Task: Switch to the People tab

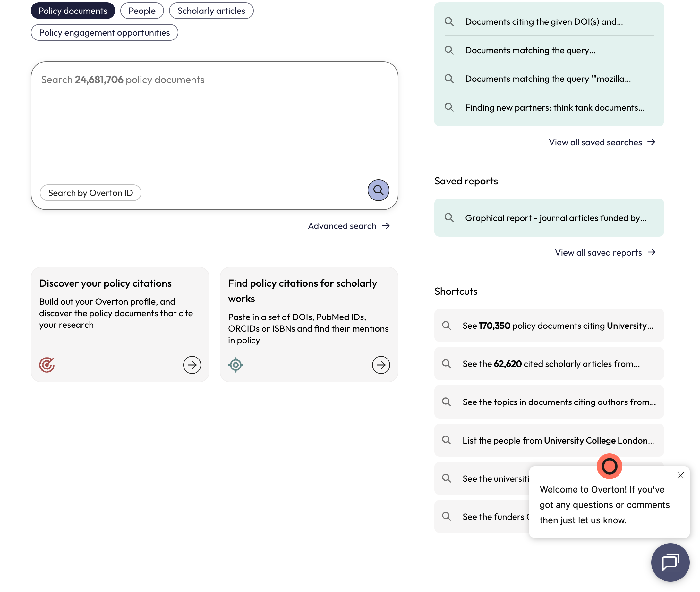Action: pyautogui.click(x=142, y=11)
